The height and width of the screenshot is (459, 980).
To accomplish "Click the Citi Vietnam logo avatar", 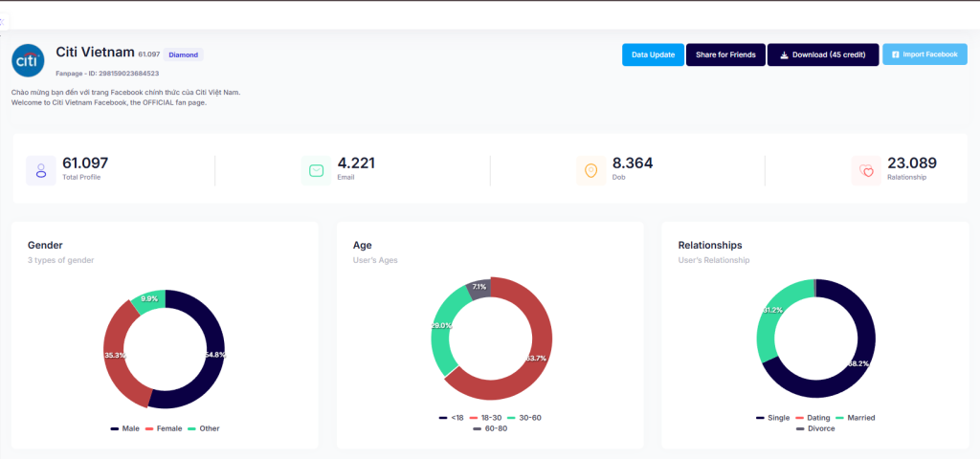I will (x=28, y=60).
